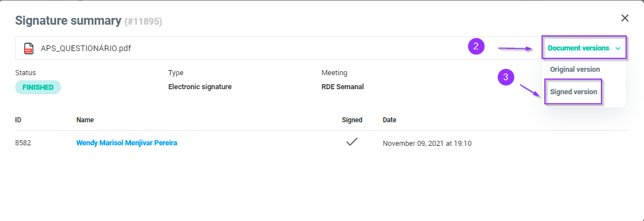Click the signed checkmark for Wendy
The width and height of the screenshot is (644, 221).
pyautogui.click(x=352, y=142)
